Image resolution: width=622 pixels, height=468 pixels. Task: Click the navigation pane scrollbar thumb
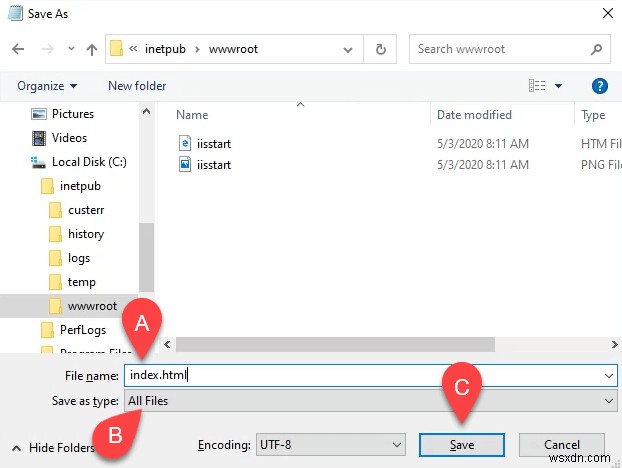point(146,257)
